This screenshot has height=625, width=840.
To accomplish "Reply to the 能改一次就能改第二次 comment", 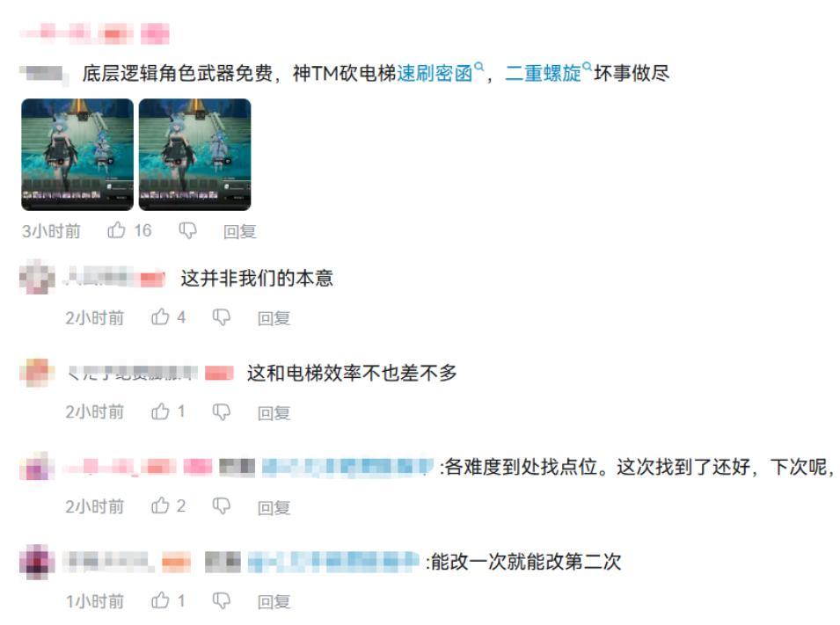I will coord(274,601).
